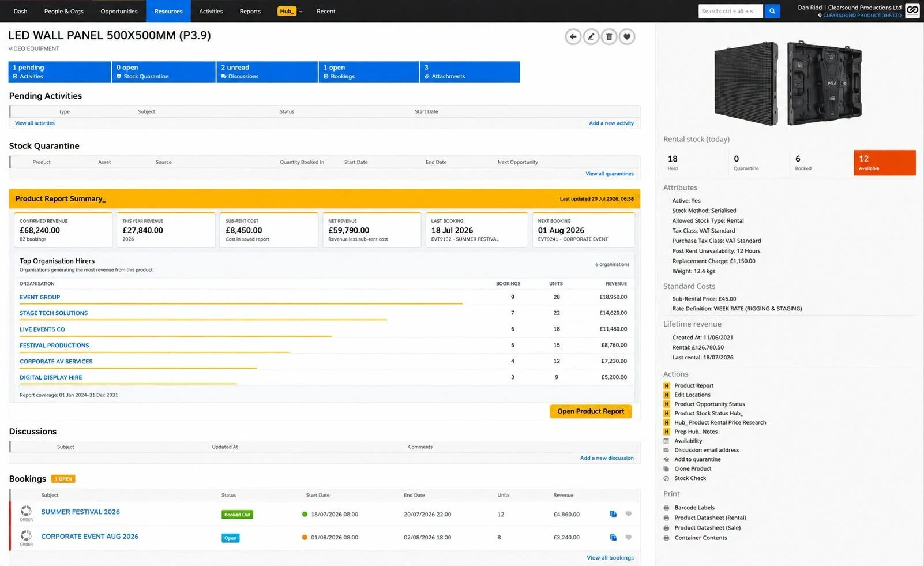Open FESTIVAL PRODUCTIONS organisation link
The height and width of the screenshot is (566, 924).
pyautogui.click(x=54, y=346)
